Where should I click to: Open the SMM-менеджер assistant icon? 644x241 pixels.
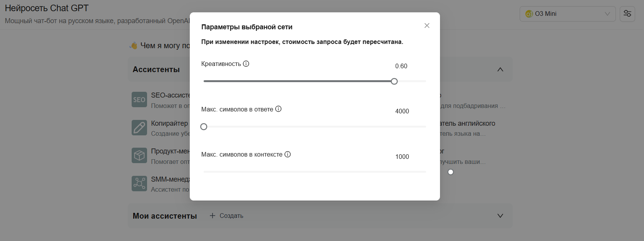point(139,184)
